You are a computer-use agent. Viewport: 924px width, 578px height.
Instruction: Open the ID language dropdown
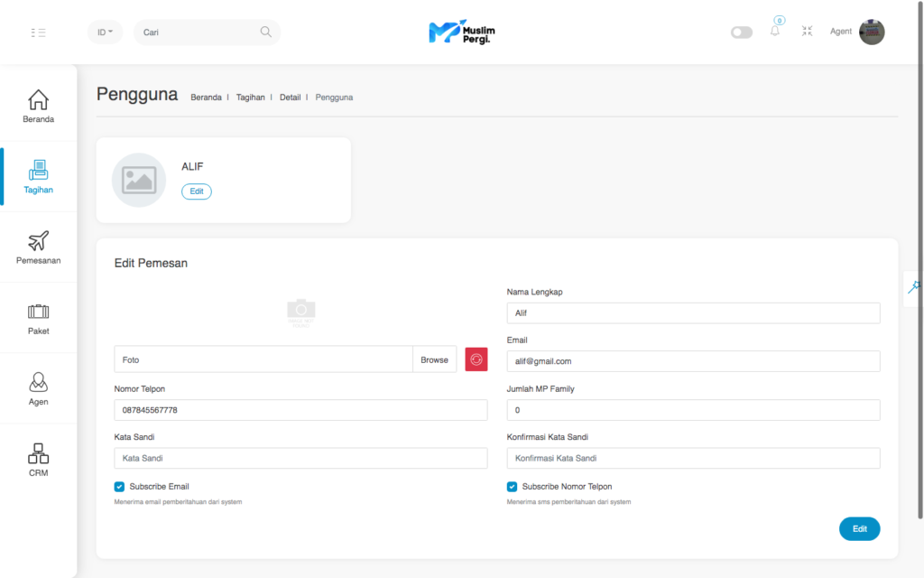(x=105, y=33)
